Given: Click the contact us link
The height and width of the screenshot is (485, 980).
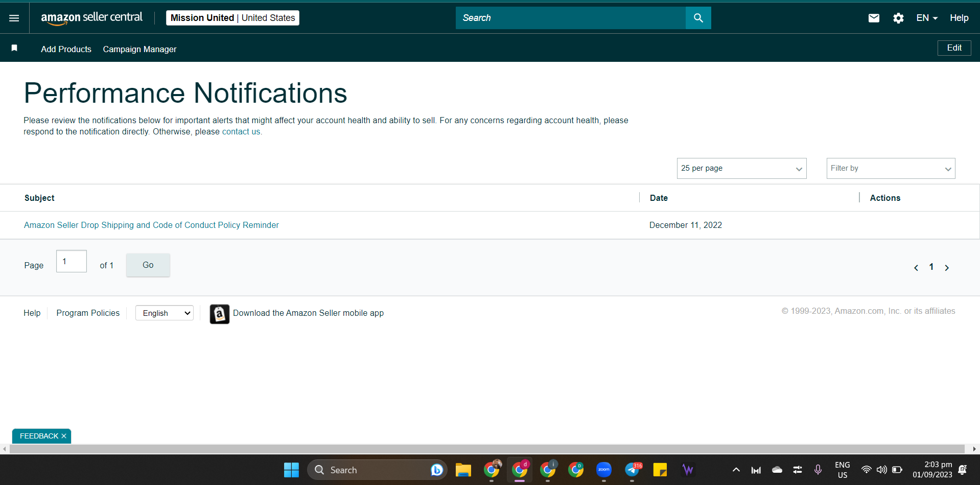Looking at the screenshot, I should coord(242,132).
